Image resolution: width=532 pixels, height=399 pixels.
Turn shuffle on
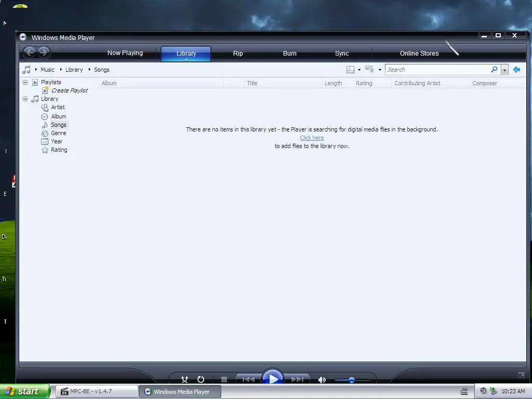184,379
